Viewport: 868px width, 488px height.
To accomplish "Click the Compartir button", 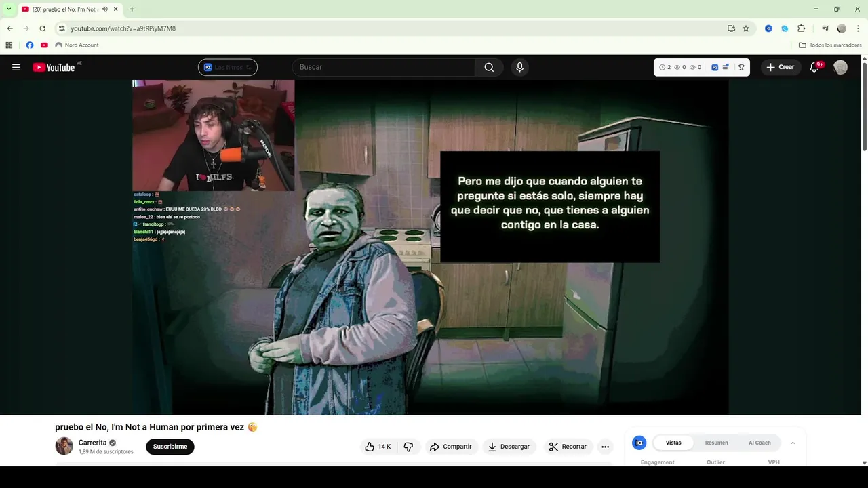I will (x=451, y=447).
